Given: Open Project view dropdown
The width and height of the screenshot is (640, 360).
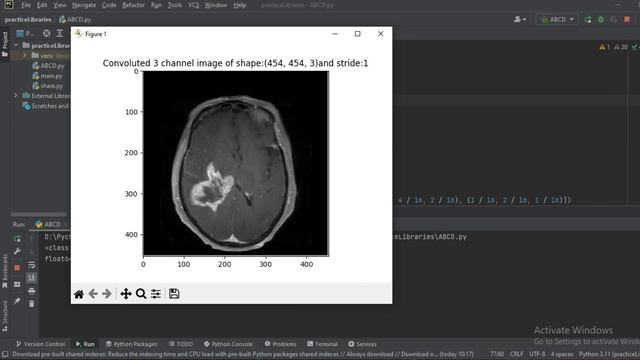Looking at the screenshot, I should [25, 33].
